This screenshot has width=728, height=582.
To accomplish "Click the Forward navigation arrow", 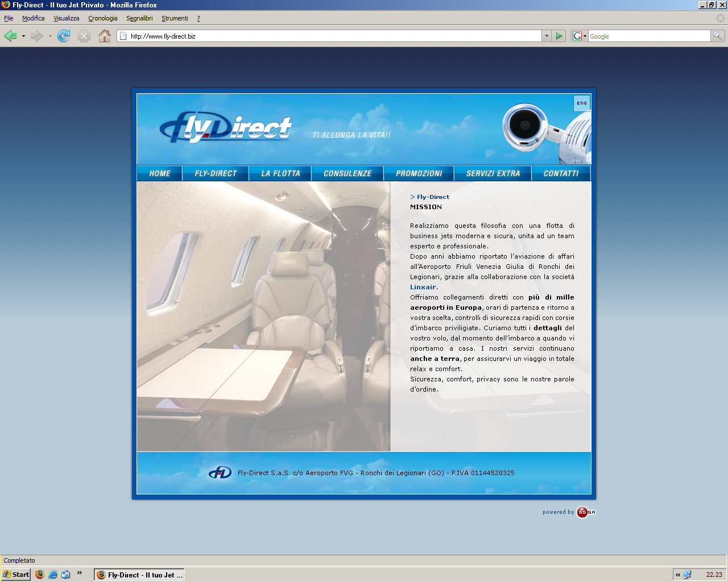I will point(37,36).
